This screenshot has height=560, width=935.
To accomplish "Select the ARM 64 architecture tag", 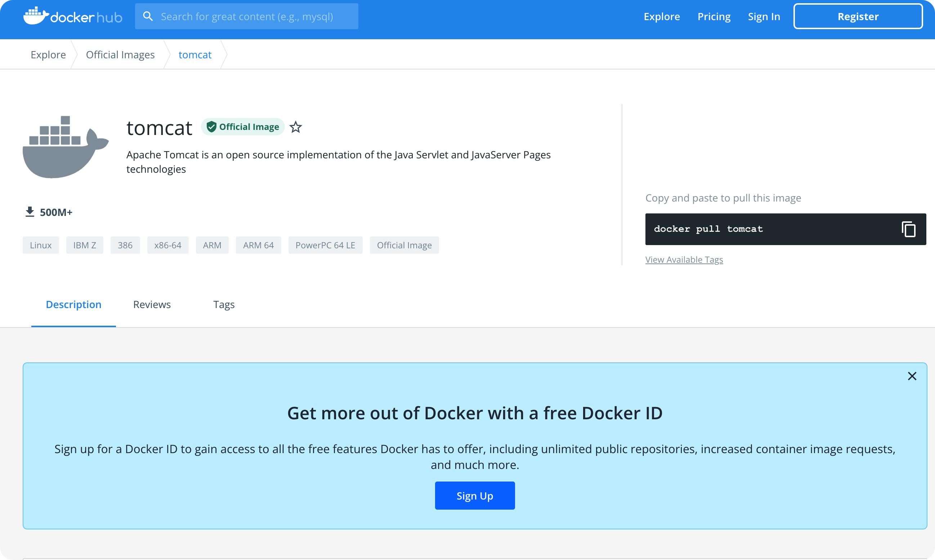I will (x=258, y=245).
